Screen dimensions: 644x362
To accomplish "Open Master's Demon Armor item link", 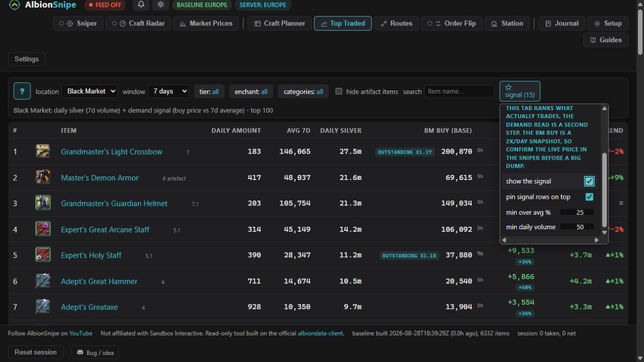I will [x=100, y=177].
